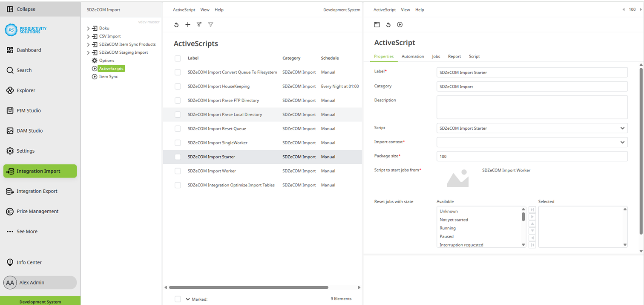Click the move selected right arrow button
Image resolution: width=644 pixels, height=305 pixels.
tap(532, 217)
